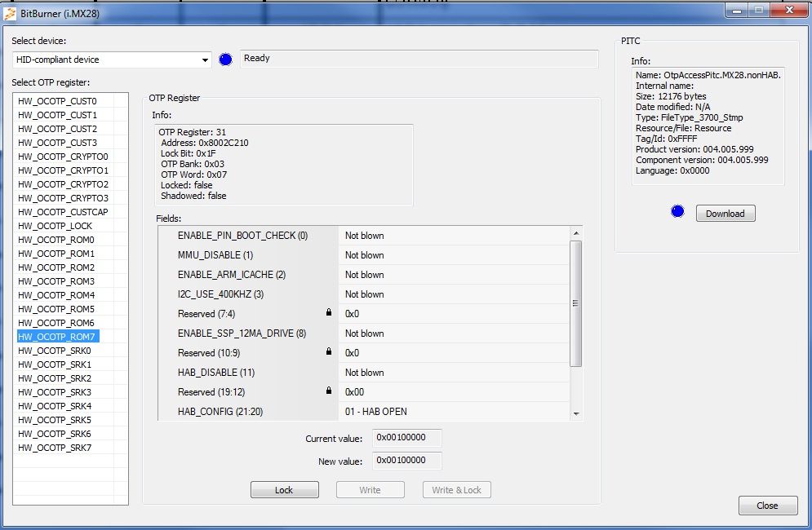Screen dimensions: 812x530
Task: Select HW_OCOTP_ROM0 register
Action: 56,240
